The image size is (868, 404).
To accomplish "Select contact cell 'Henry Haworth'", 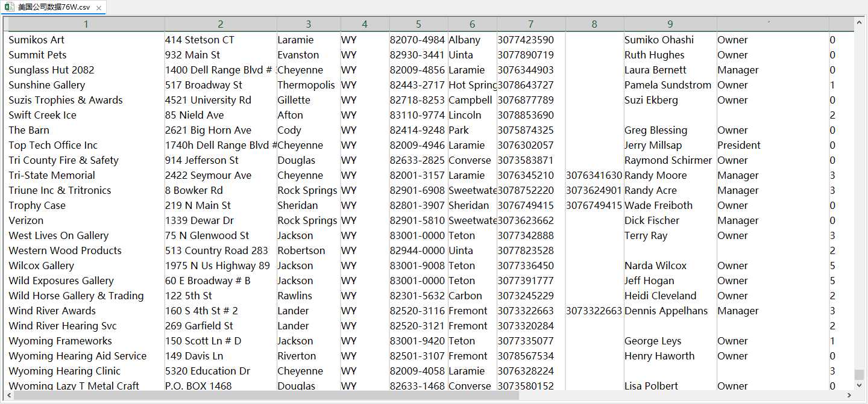I will point(670,356).
